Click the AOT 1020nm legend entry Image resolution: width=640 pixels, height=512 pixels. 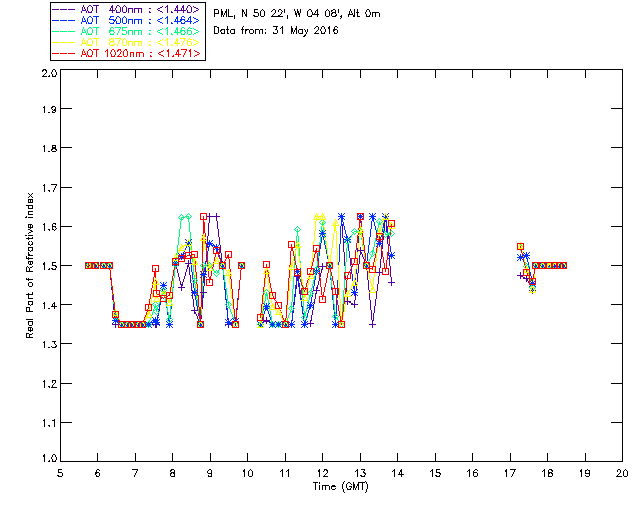click(126, 53)
